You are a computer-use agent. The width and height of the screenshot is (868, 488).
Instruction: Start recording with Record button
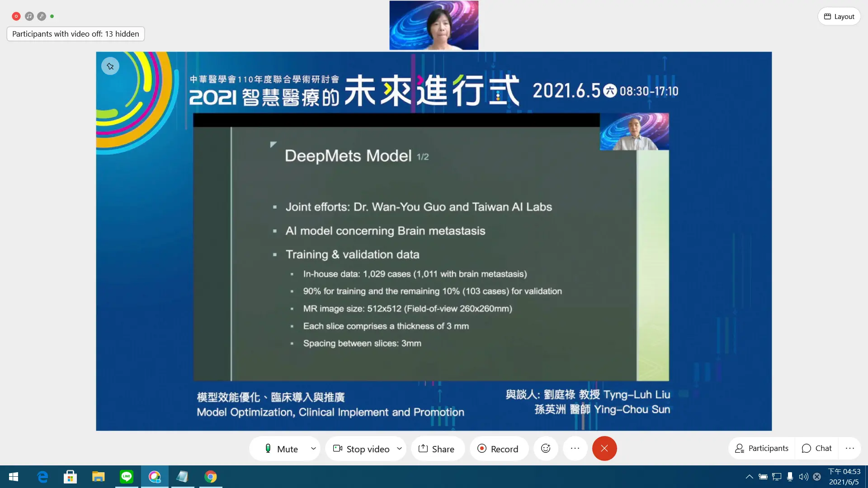pyautogui.click(x=498, y=449)
